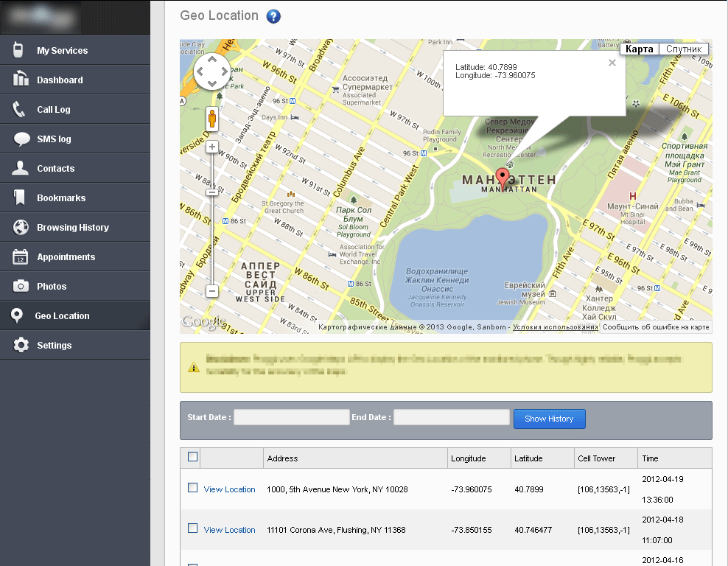Click the map zoom slider handle
Screen dimensions: 728x566
(211, 192)
